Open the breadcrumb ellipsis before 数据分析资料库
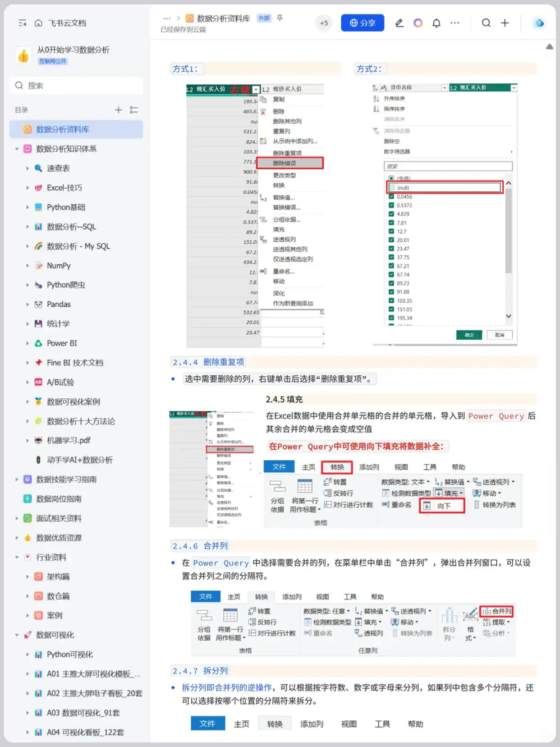The width and height of the screenshot is (560, 747). pyautogui.click(x=167, y=18)
